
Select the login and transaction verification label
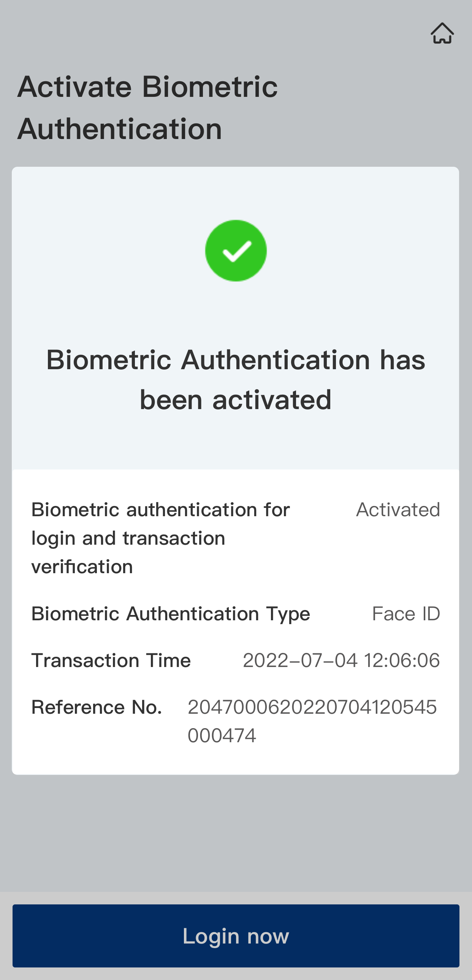(x=161, y=538)
